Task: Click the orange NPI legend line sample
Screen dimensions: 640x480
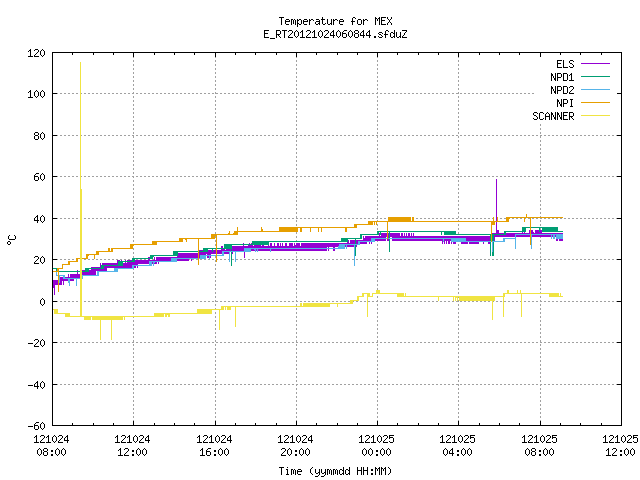Action: [595, 103]
